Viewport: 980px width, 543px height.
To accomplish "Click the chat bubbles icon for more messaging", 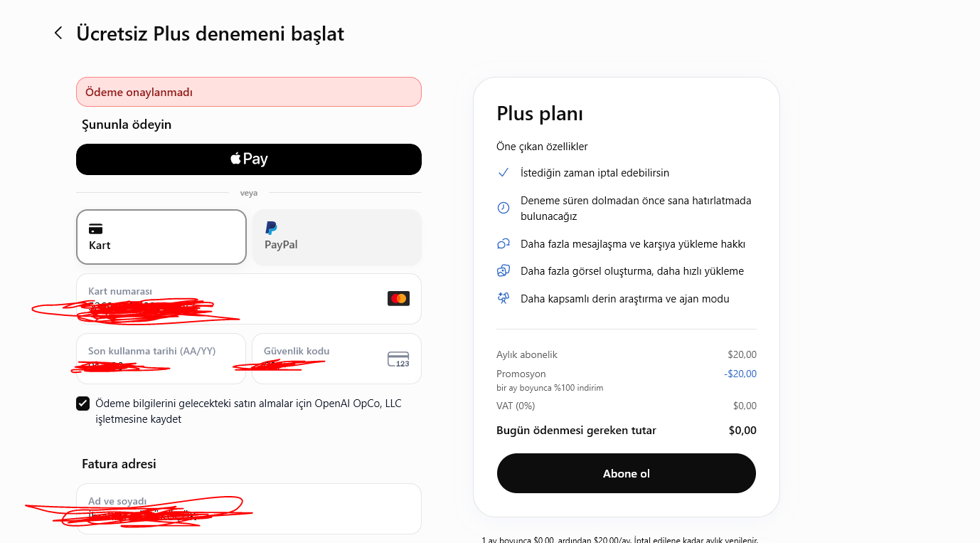I will coord(504,244).
